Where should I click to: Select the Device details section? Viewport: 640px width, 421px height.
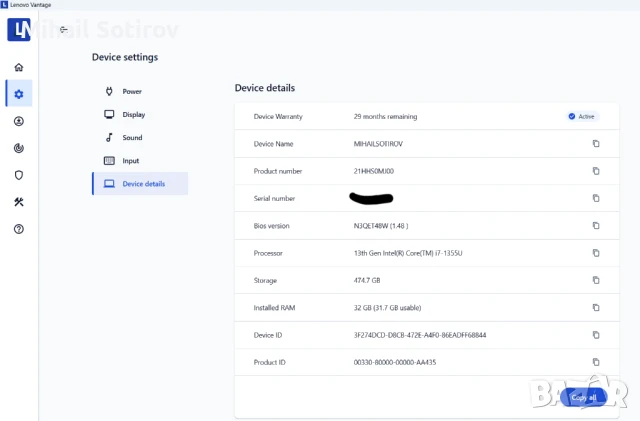(x=140, y=184)
